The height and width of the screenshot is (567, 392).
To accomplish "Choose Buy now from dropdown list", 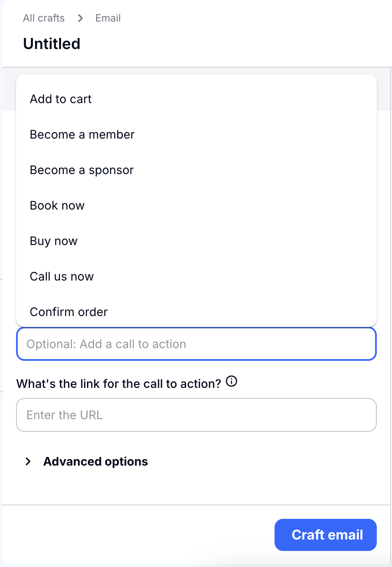I will click(54, 241).
